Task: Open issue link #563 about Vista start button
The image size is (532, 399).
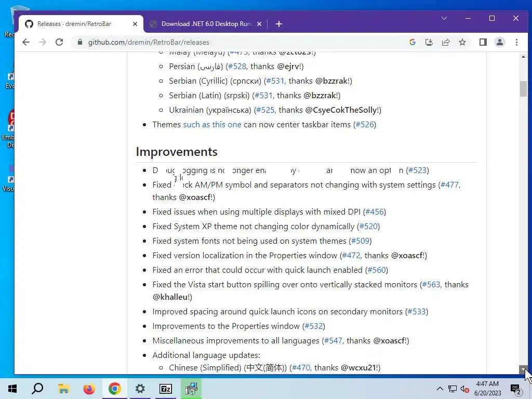Action: coord(431,285)
